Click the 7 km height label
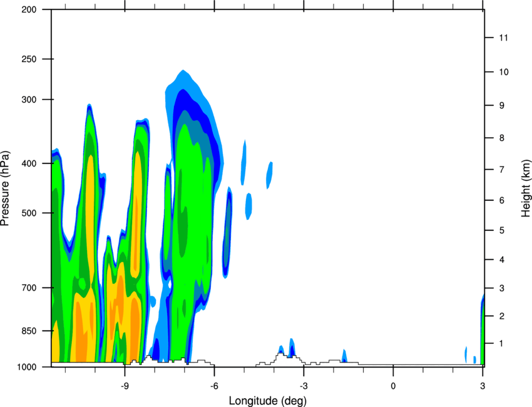The height and width of the screenshot is (407, 532). coord(502,170)
